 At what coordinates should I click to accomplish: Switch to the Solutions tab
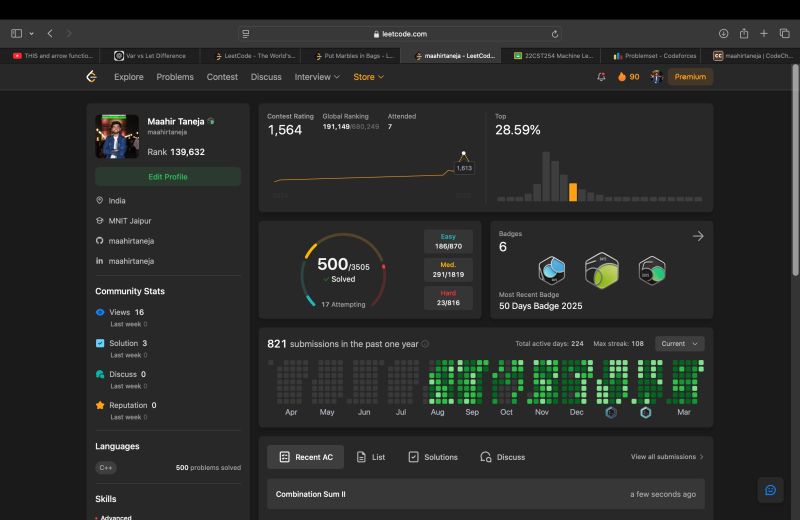(x=433, y=457)
